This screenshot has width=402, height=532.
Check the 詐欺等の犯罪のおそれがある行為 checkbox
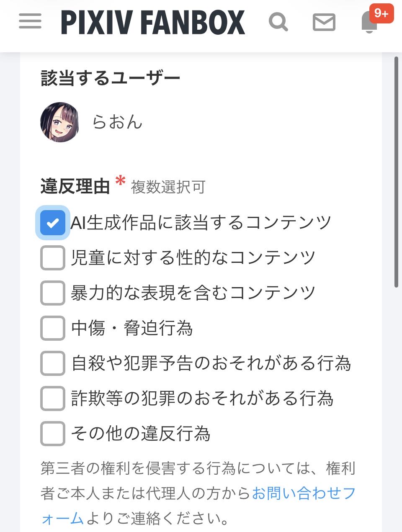[x=53, y=398]
